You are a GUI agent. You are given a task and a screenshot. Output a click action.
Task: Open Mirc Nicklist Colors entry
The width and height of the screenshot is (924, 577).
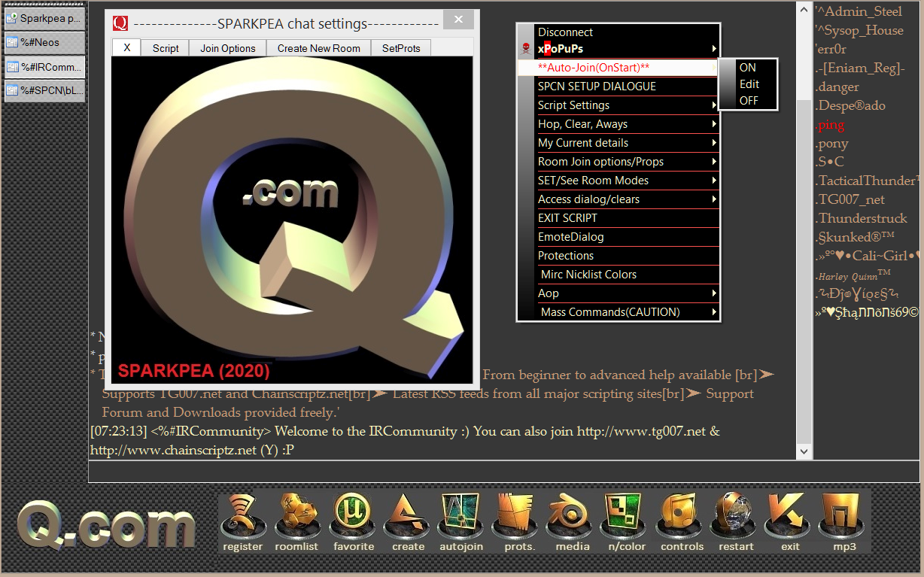coord(619,274)
